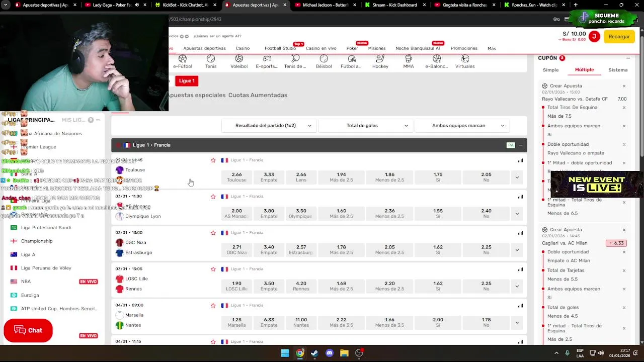Open Casino en vivo menu item
The height and width of the screenshot is (362, 644).
(x=321, y=48)
